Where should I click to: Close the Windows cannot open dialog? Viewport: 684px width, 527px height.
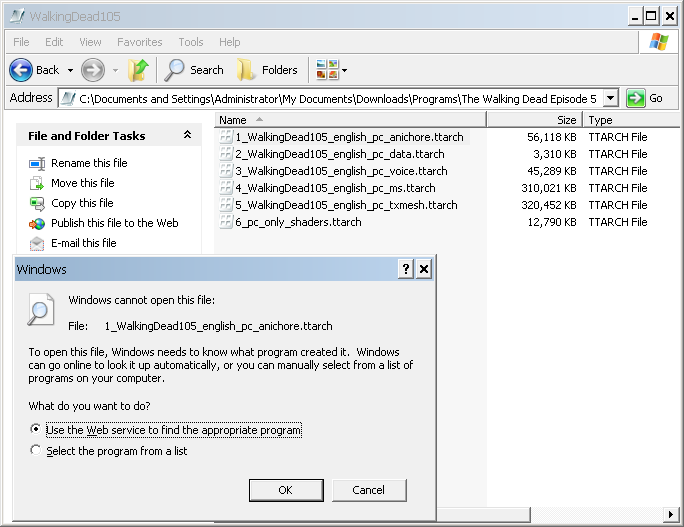pyautogui.click(x=424, y=269)
